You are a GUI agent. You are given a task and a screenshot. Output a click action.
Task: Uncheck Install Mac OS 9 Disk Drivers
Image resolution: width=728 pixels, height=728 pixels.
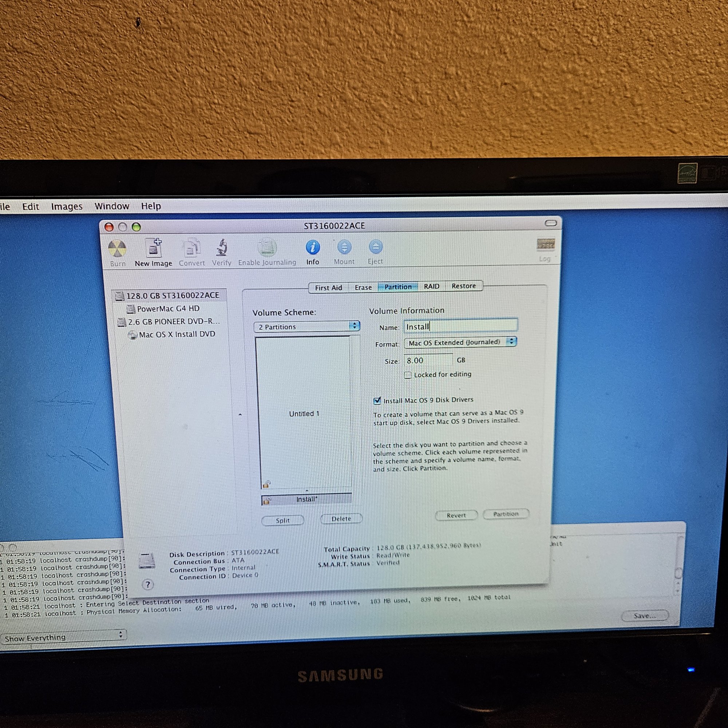click(377, 400)
